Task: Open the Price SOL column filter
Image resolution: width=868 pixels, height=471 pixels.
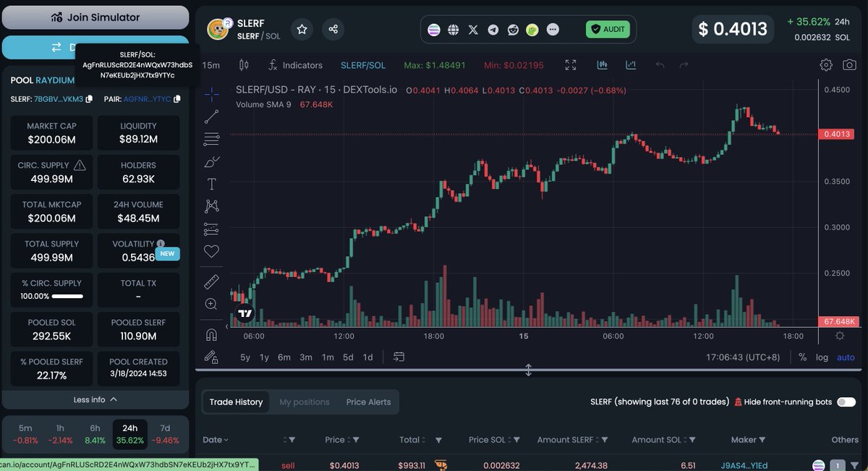Action: click(x=517, y=440)
